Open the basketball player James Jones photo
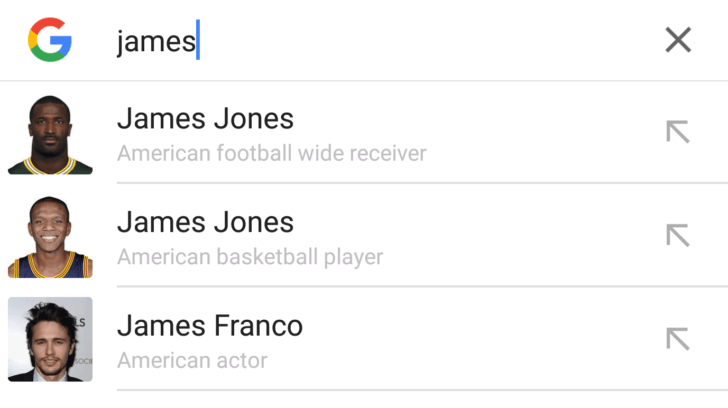The width and height of the screenshot is (728, 408). click(50, 237)
